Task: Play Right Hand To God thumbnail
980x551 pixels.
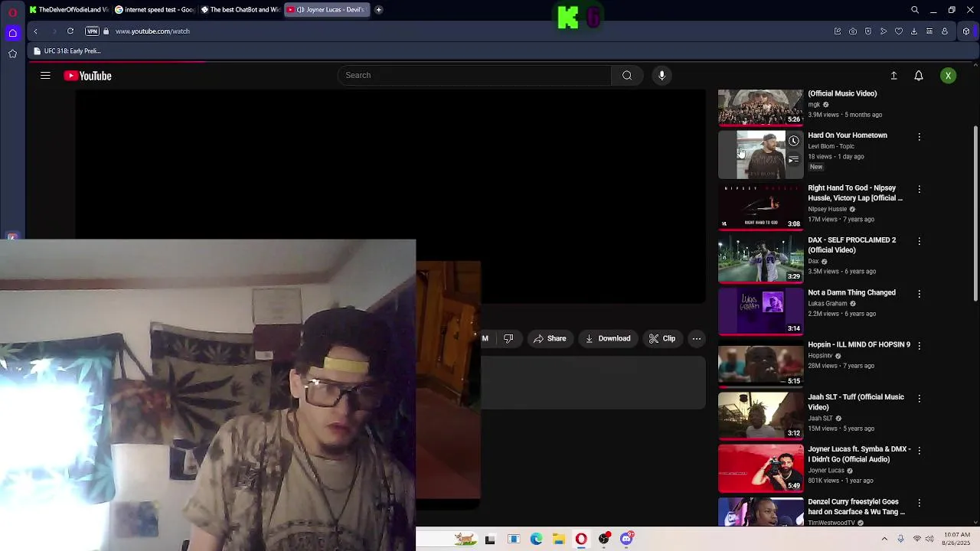Action: point(760,206)
